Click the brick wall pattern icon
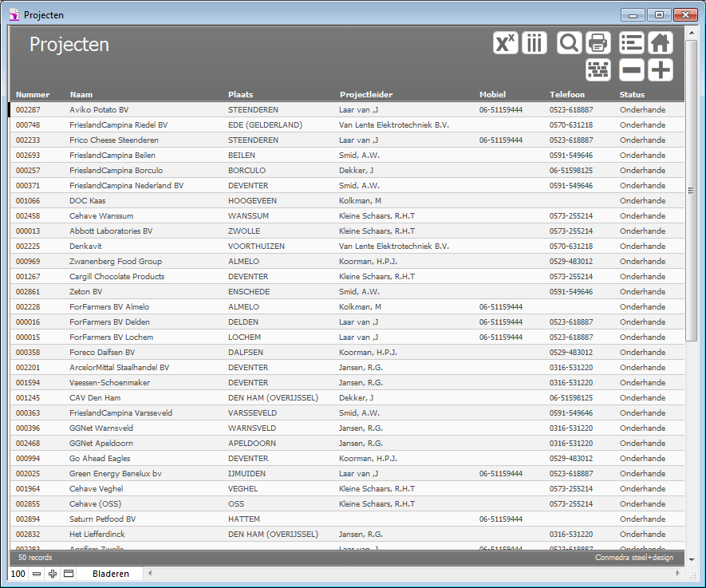The width and height of the screenshot is (706, 588). click(x=598, y=70)
